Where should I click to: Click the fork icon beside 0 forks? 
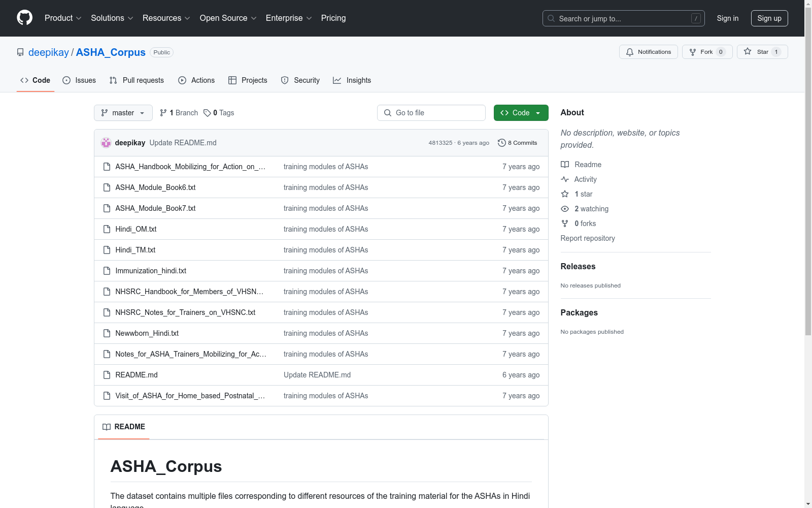coord(565,224)
